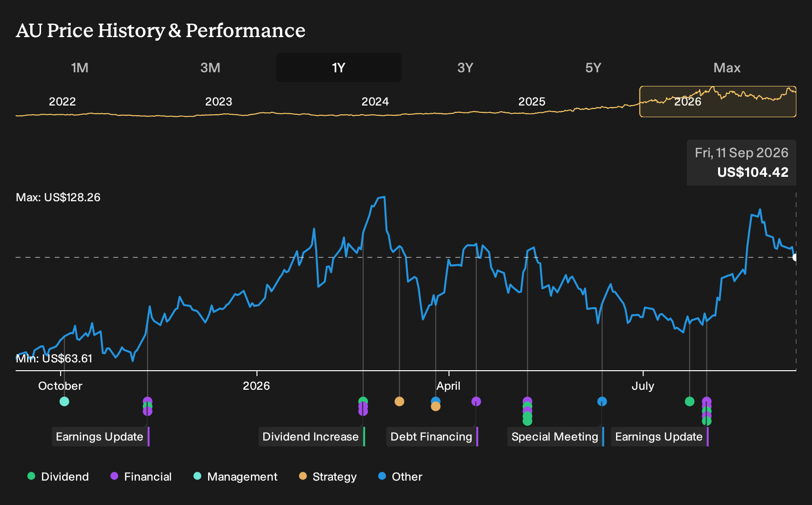Viewport: 812px width, 505px height.
Task: Click the white current-price marker on the chart line
Action: point(795,257)
